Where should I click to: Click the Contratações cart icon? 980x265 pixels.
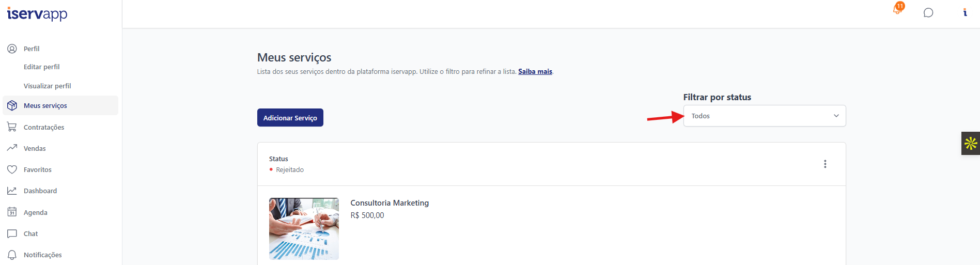tap(12, 127)
